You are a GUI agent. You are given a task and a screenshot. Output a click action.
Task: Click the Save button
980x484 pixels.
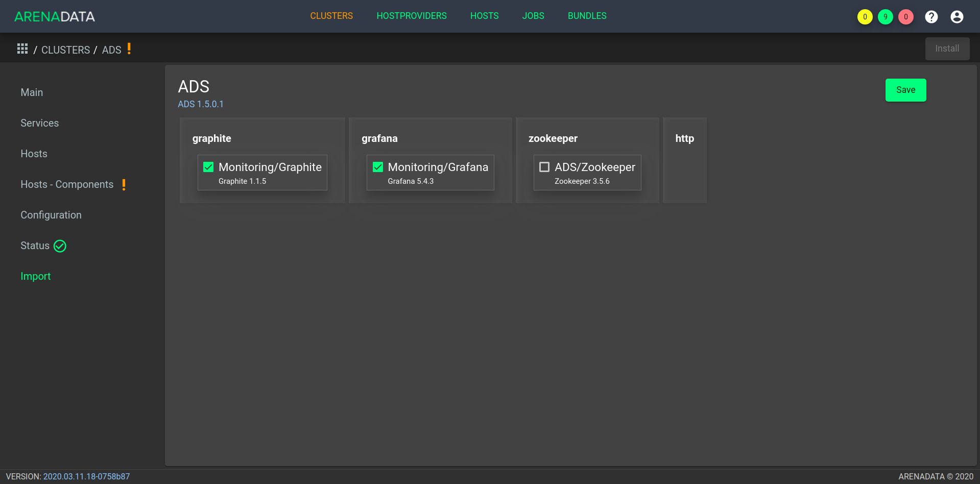click(x=905, y=90)
